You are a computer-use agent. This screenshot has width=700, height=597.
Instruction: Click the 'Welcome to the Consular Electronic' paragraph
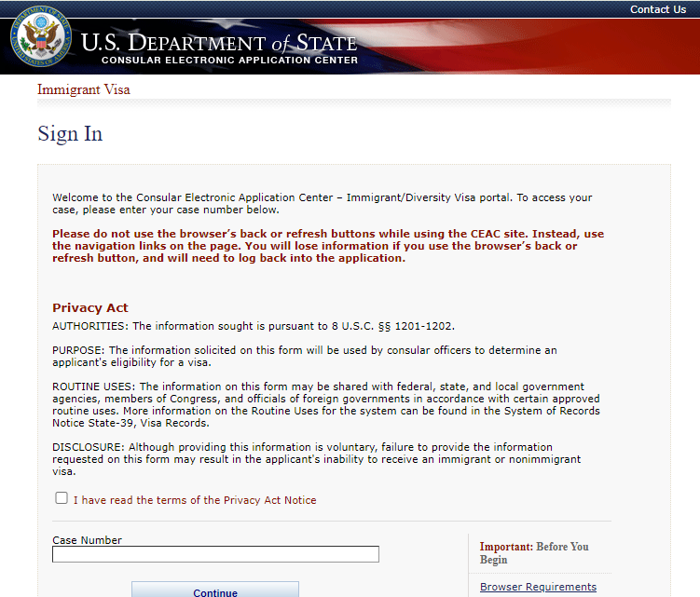click(322, 203)
